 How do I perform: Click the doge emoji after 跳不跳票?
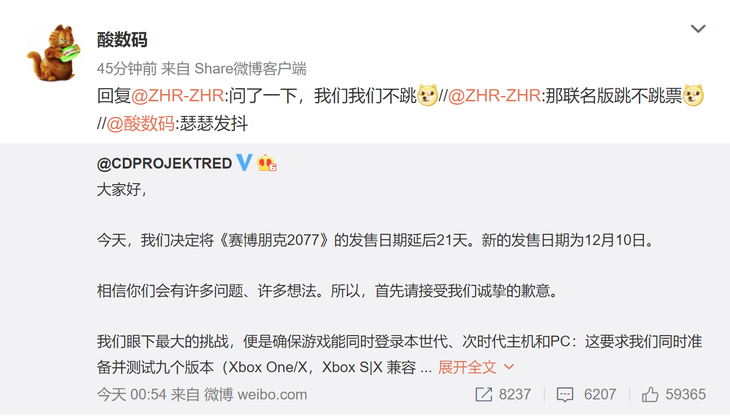pos(693,95)
